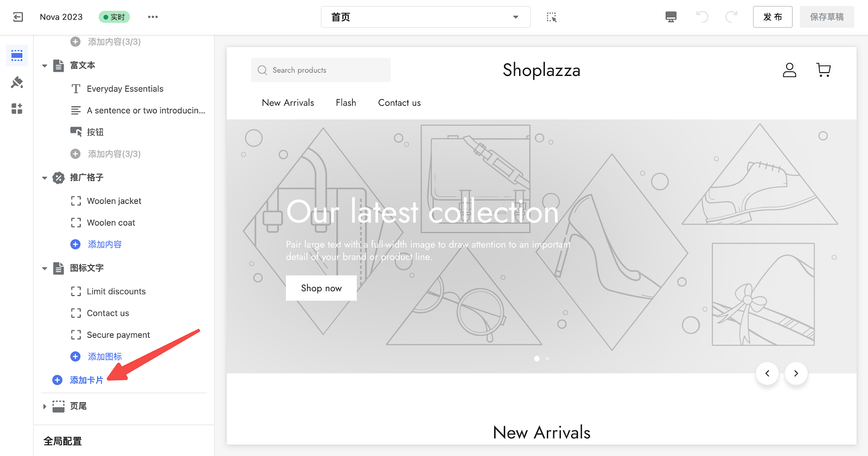
Task: Expand the 页尾 footer section
Action: (x=44, y=406)
